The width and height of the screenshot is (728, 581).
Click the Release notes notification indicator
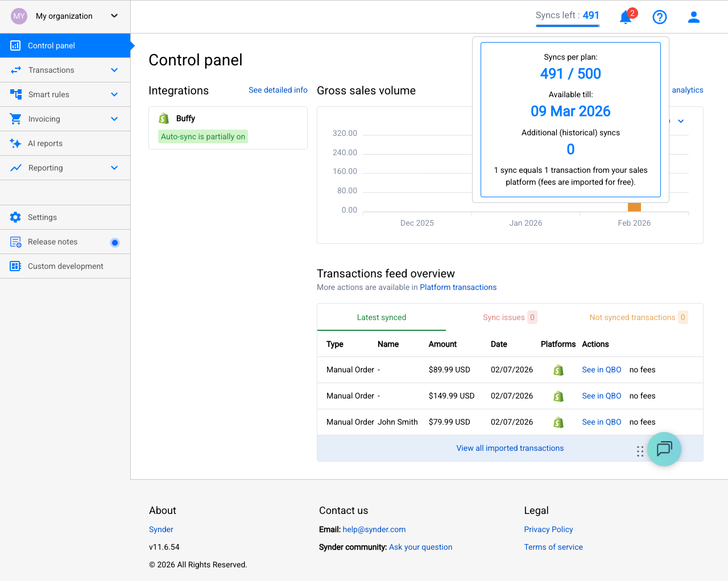[115, 242]
